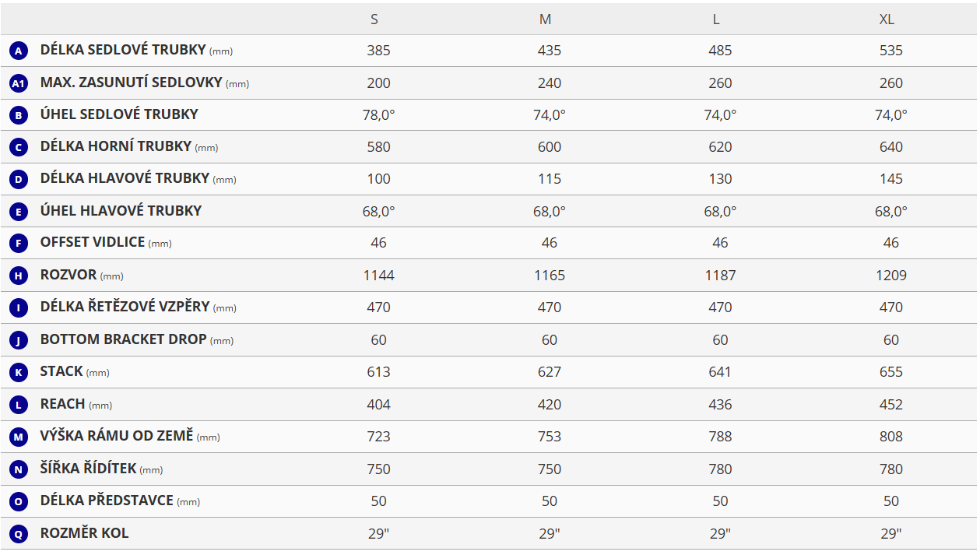This screenshot has height=555, width=980.
Task: Select the S size column header
Action: [374, 19]
